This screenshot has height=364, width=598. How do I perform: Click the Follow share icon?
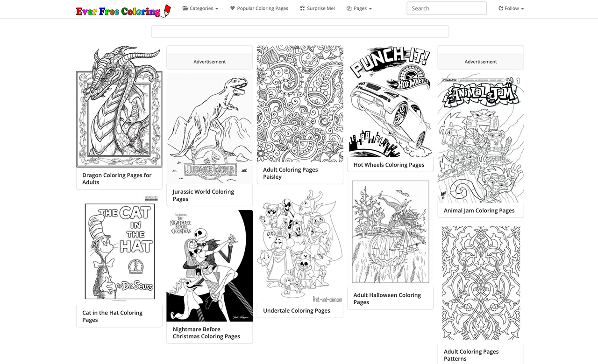501,8
